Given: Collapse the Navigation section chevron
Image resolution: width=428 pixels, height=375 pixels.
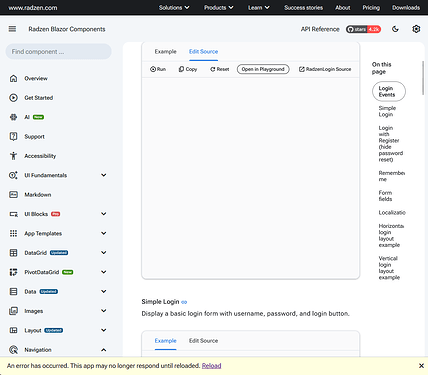Looking at the screenshot, I should pyautogui.click(x=104, y=350).
